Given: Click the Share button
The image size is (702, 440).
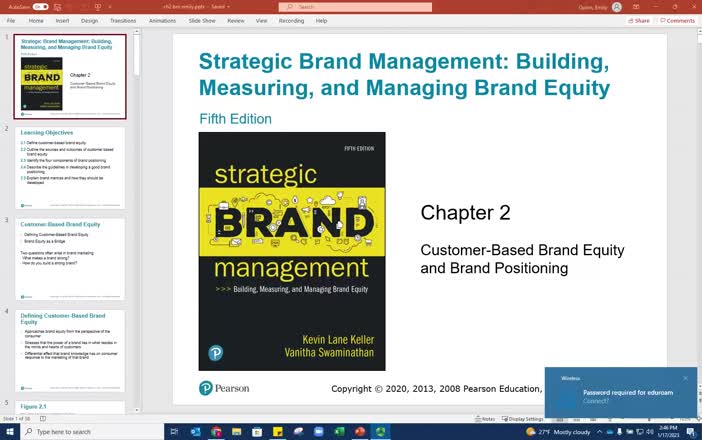Looking at the screenshot, I should 638,20.
